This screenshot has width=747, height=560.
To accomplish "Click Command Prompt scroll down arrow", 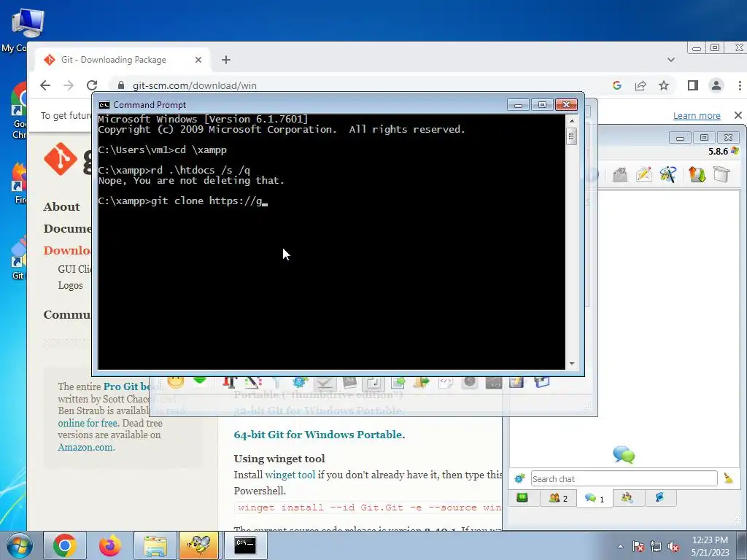I will (x=572, y=363).
